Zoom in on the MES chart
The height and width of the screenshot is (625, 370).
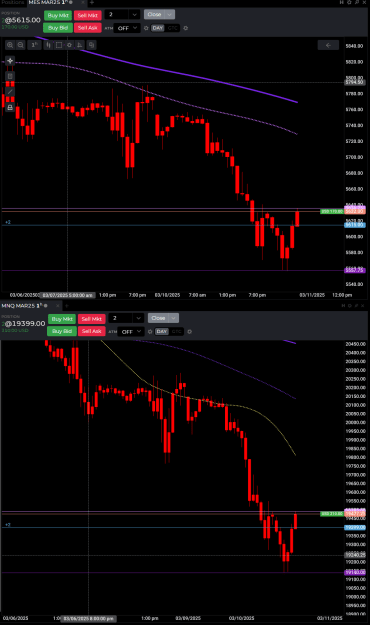10,45
